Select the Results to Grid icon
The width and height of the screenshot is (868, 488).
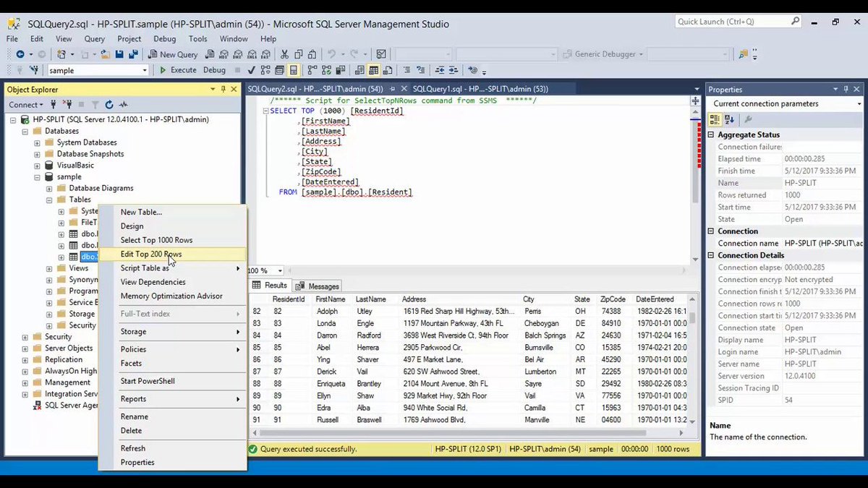click(373, 70)
